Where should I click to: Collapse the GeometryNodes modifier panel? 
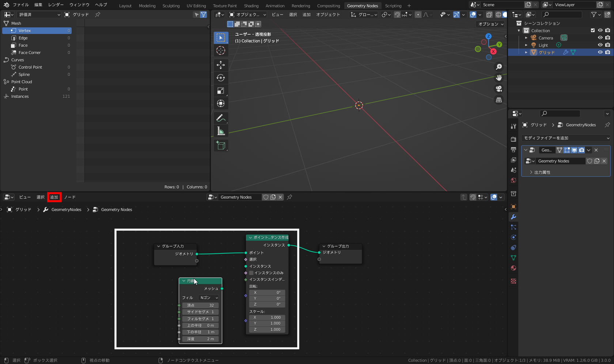(526, 150)
